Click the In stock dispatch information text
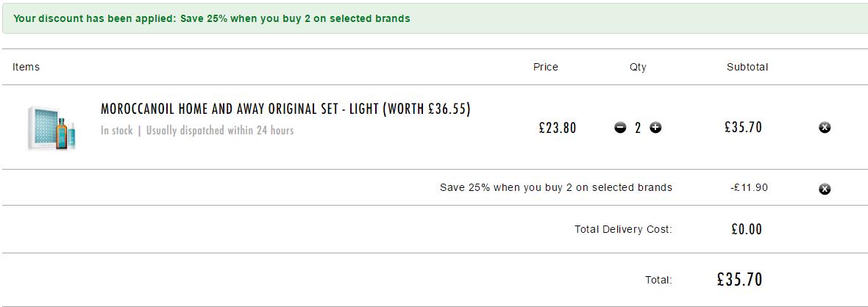Image resolution: width=868 pixels, height=307 pixels. 197,131
